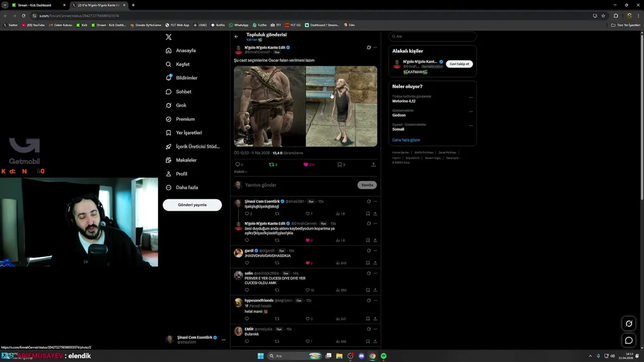Click Yanıtla reply button
The height and width of the screenshot is (362, 644).
point(367,185)
